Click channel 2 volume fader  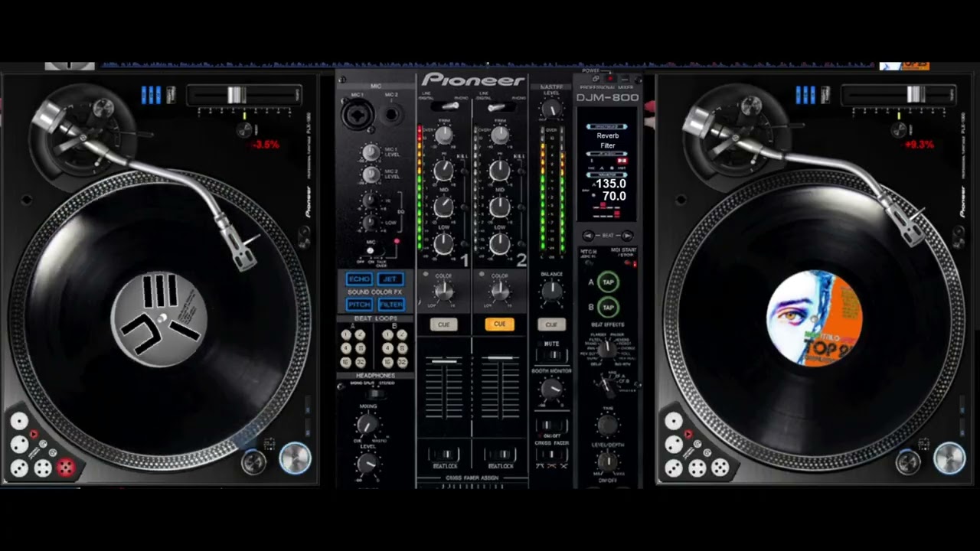click(x=500, y=357)
